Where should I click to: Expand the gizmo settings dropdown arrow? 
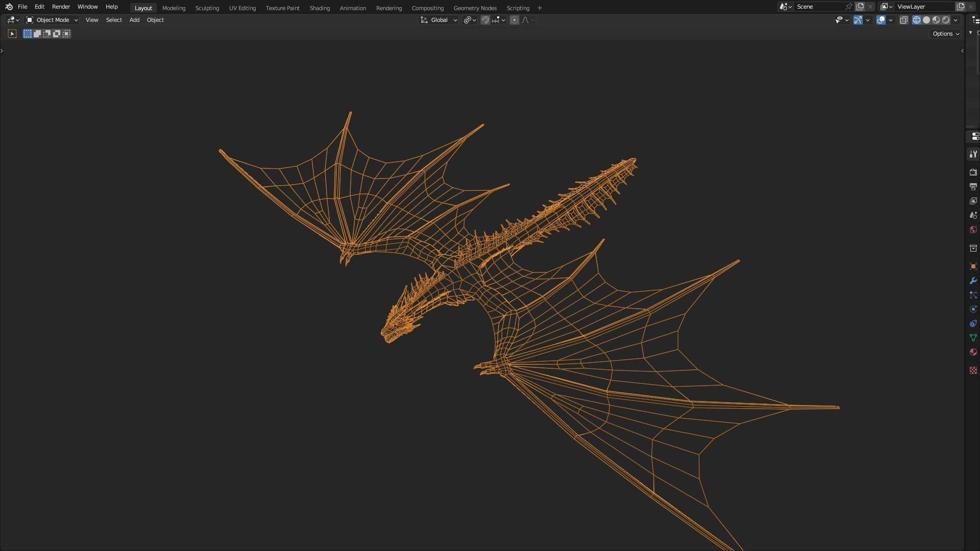(868, 20)
